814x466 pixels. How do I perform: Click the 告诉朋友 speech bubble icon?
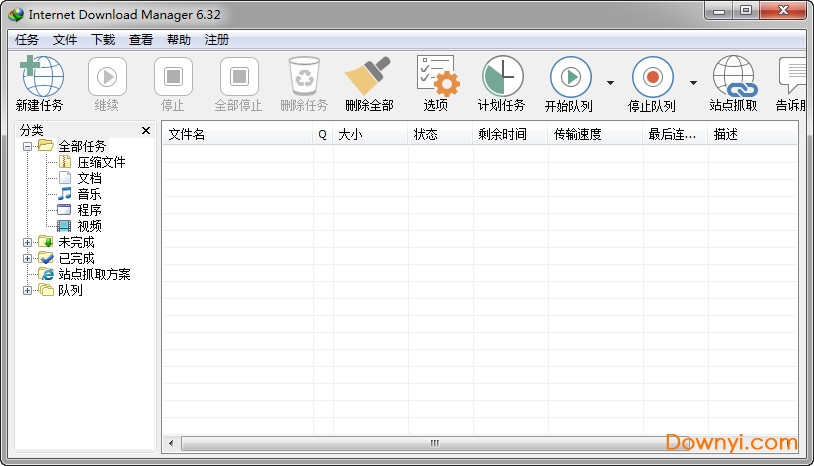[795, 77]
